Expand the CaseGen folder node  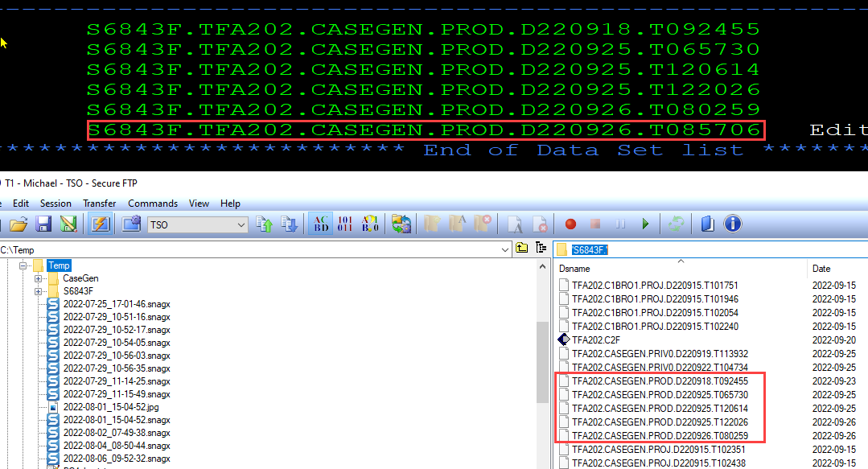38,278
